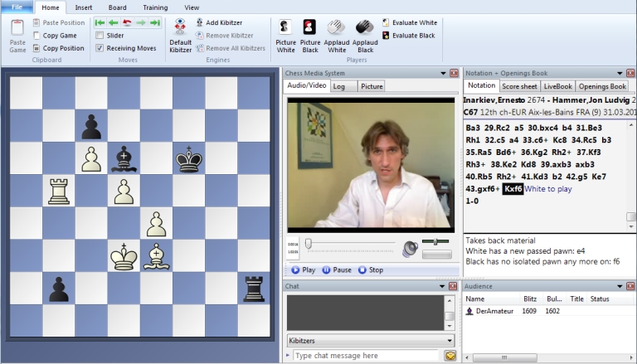Switch to Score sheet tab
This screenshot has width=637, height=364.
tap(519, 86)
